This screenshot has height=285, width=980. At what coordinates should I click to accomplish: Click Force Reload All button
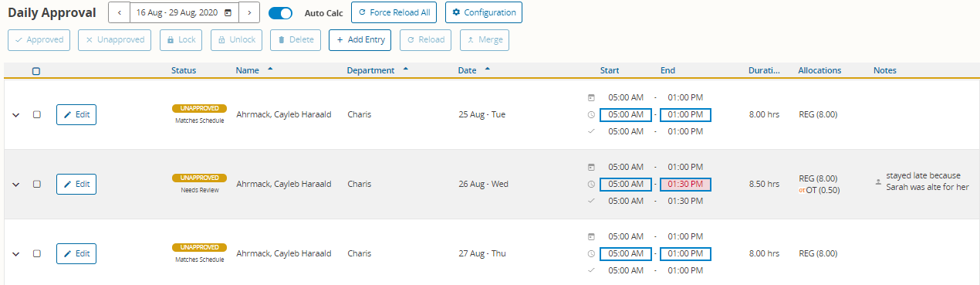[x=394, y=12]
